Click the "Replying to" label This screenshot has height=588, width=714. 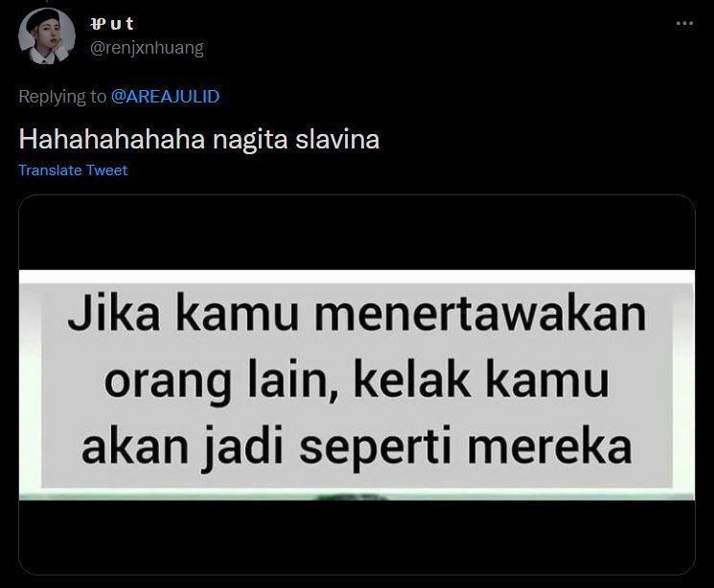pyautogui.click(x=62, y=97)
